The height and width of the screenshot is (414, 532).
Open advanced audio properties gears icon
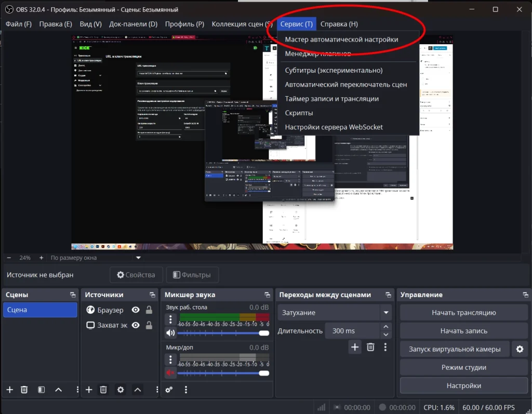[x=169, y=390]
